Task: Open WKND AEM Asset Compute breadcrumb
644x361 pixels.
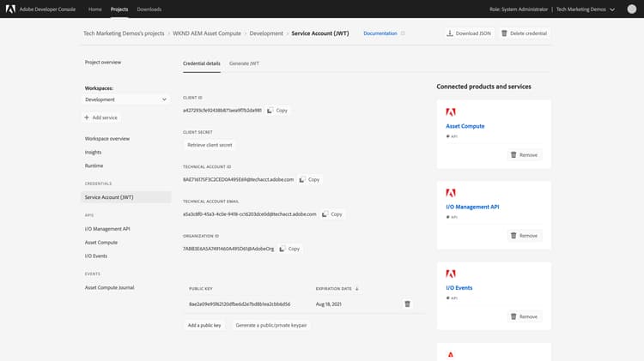Action: pos(207,33)
